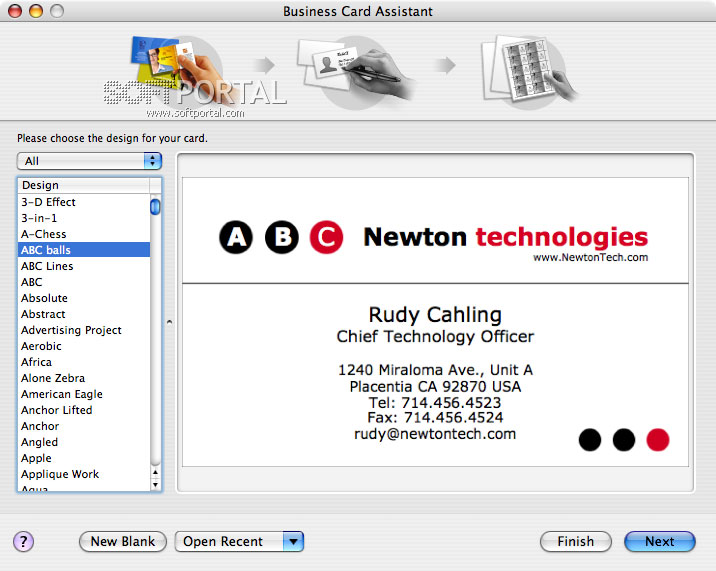Click the design list scrollbar thumb
This screenshot has width=716, height=571.
[x=155, y=206]
